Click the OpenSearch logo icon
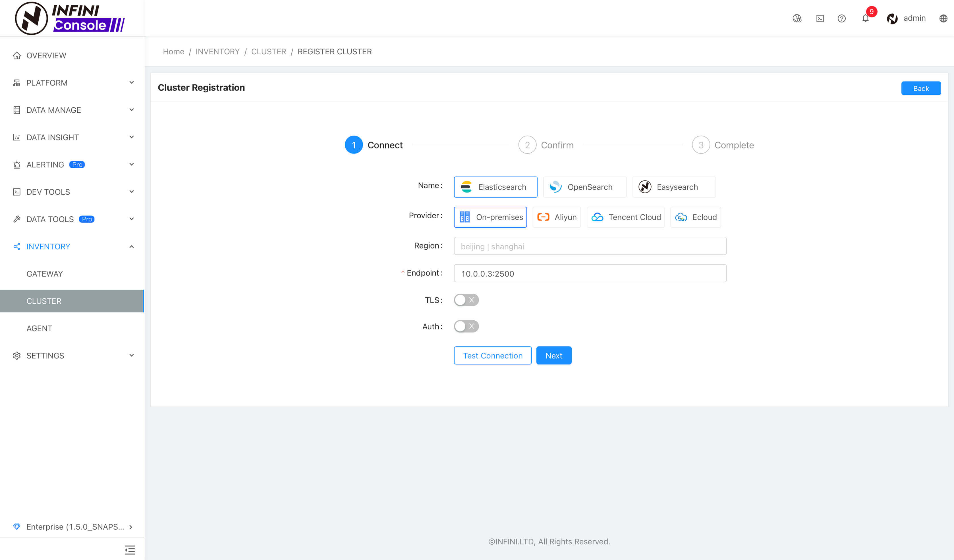Viewport: 954px width, 560px height. [x=555, y=187]
